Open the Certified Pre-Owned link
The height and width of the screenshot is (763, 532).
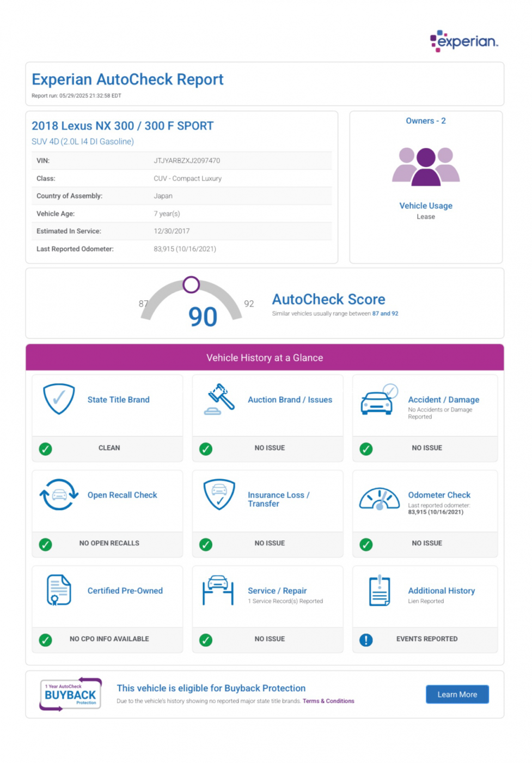click(125, 591)
